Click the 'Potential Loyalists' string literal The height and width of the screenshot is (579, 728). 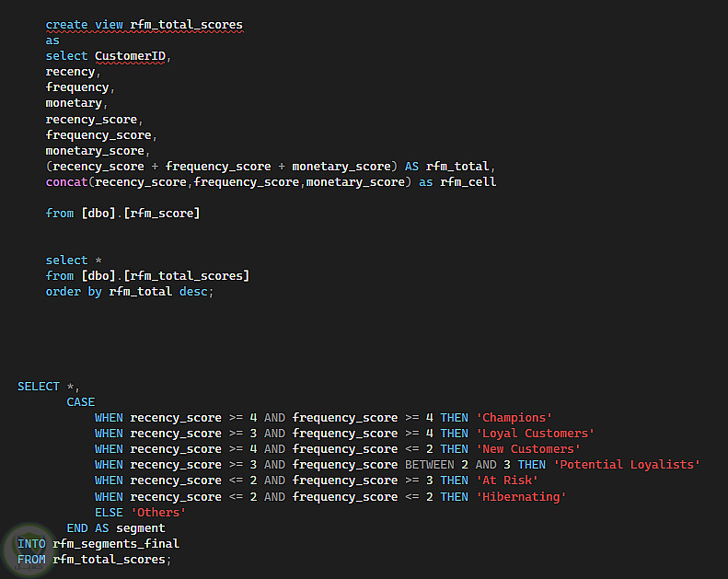pos(627,465)
